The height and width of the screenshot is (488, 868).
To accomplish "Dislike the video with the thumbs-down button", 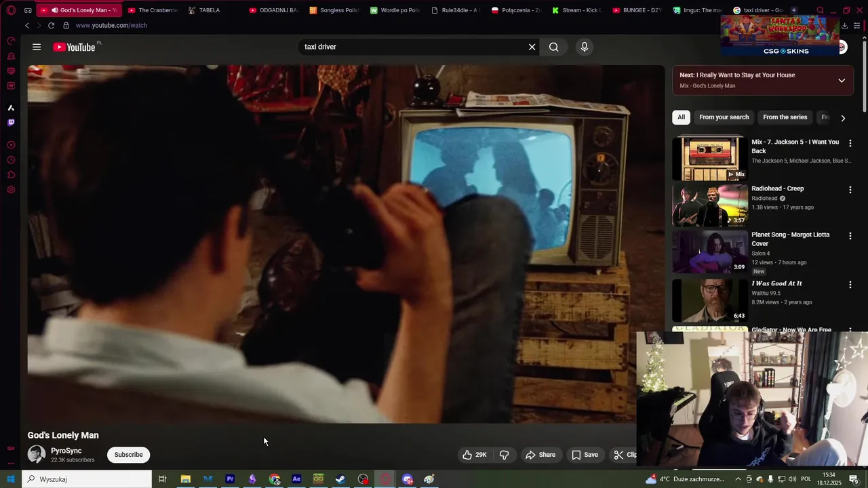I will coord(505,455).
